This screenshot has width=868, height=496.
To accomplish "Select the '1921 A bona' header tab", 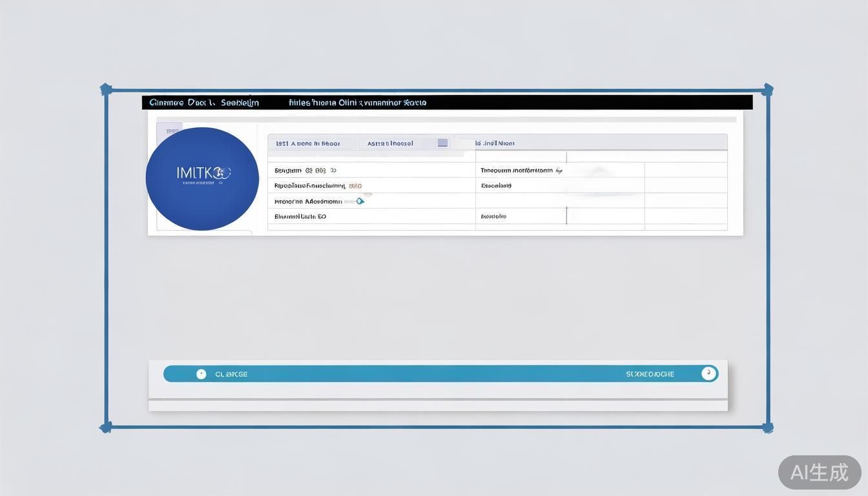I will pyautogui.click(x=307, y=143).
